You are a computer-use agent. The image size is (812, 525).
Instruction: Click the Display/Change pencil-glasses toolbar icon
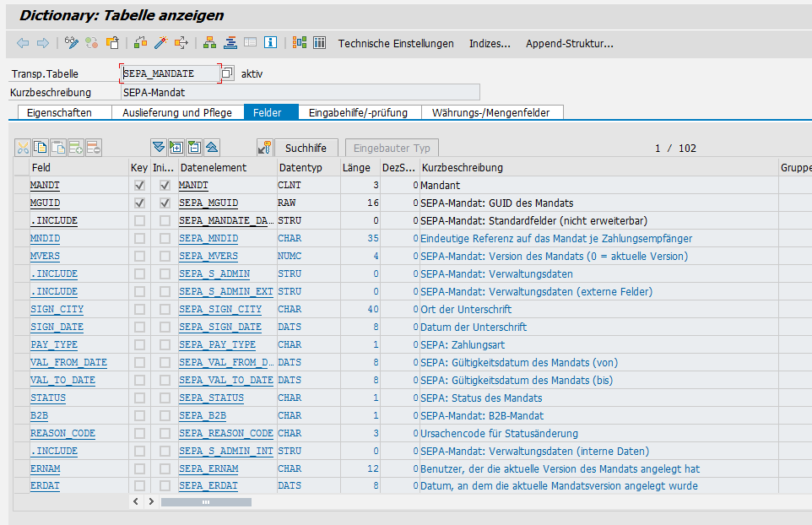[72, 43]
